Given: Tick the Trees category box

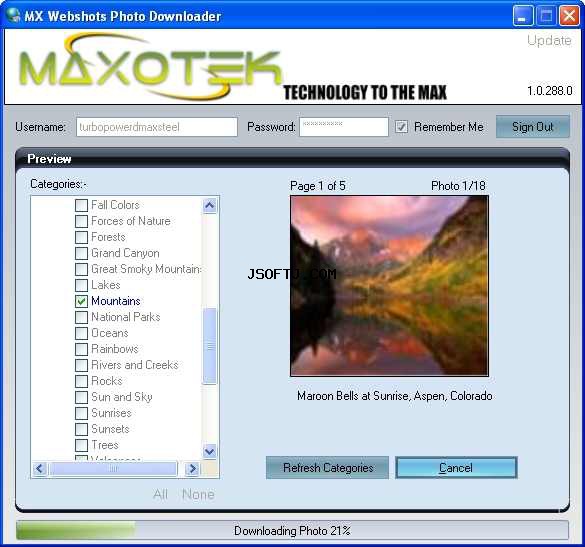Looking at the screenshot, I should tap(81, 446).
